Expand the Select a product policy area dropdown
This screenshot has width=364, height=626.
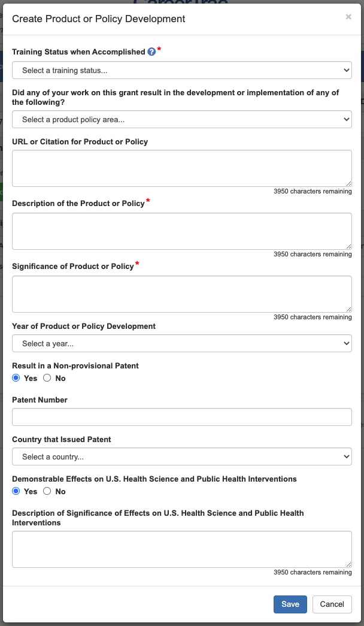click(x=181, y=119)
